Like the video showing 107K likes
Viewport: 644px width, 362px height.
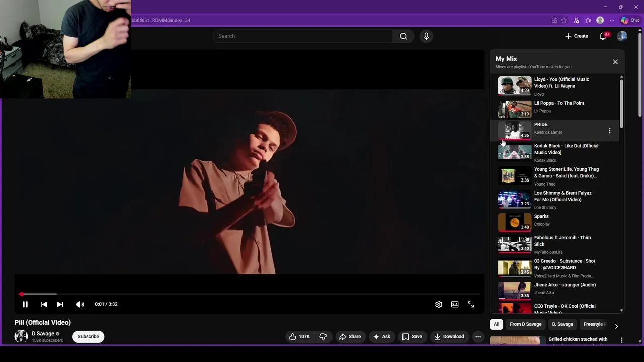pyautogui.click(x=299, y=337)
